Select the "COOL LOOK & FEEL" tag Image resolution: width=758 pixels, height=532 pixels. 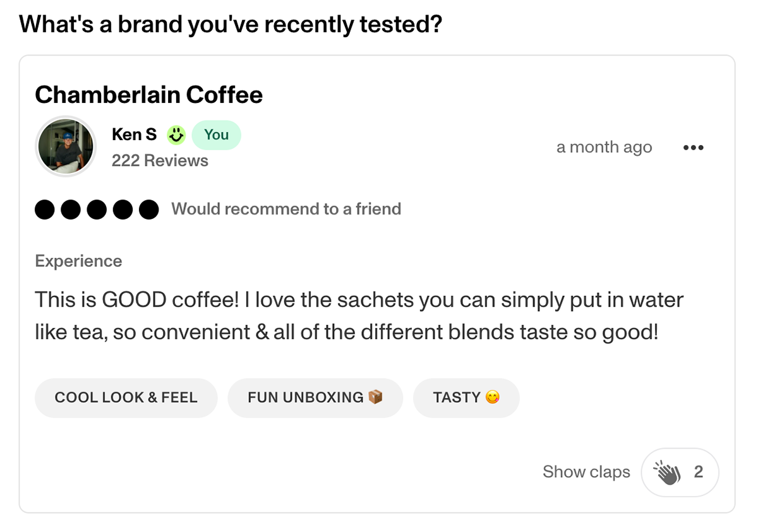126,398
